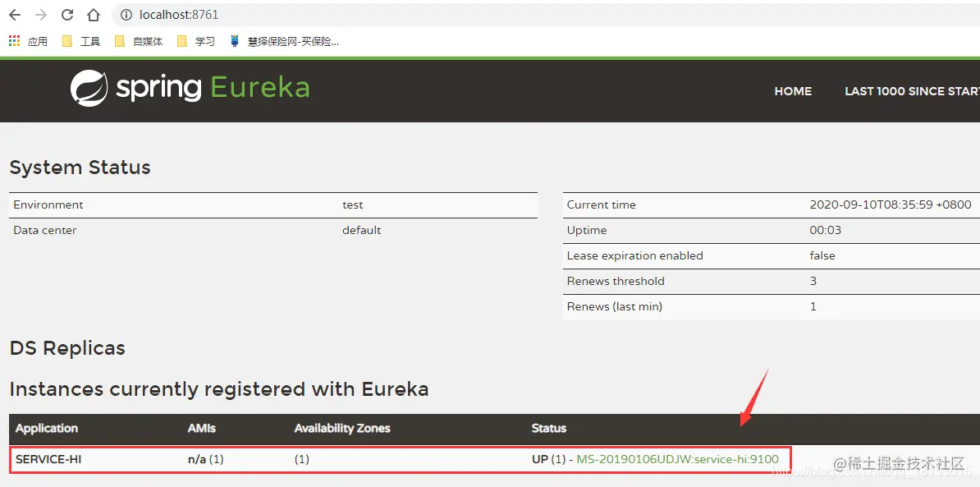Open the MS-20190106UDJW:service-hi:9100 instance link

coord(677,460)
